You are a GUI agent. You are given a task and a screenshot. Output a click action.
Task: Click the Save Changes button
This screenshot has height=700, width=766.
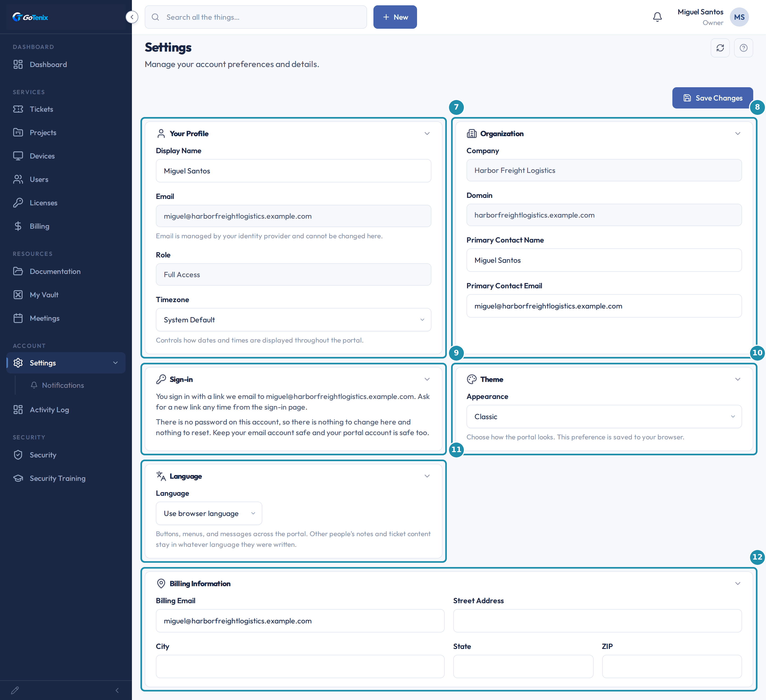point(713,98)
